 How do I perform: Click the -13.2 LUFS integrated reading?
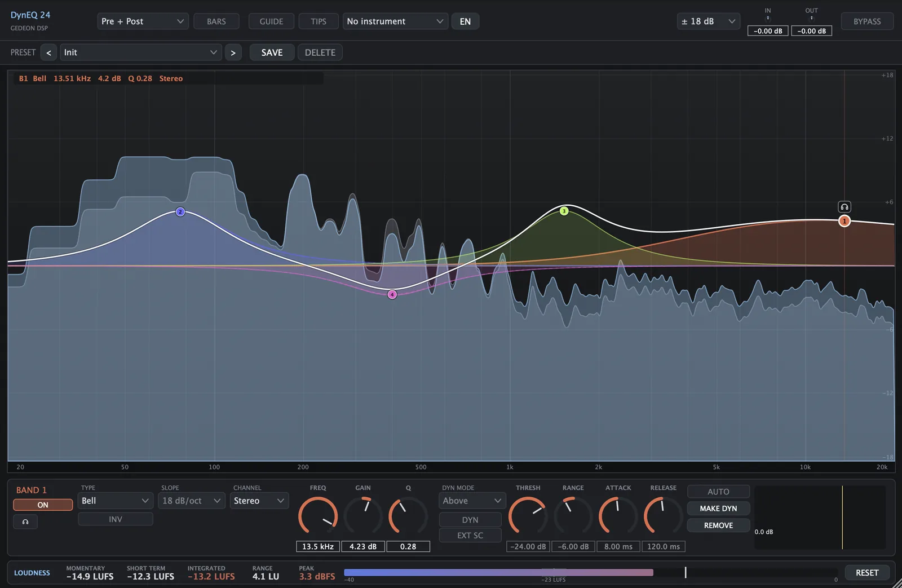[211, 577]
